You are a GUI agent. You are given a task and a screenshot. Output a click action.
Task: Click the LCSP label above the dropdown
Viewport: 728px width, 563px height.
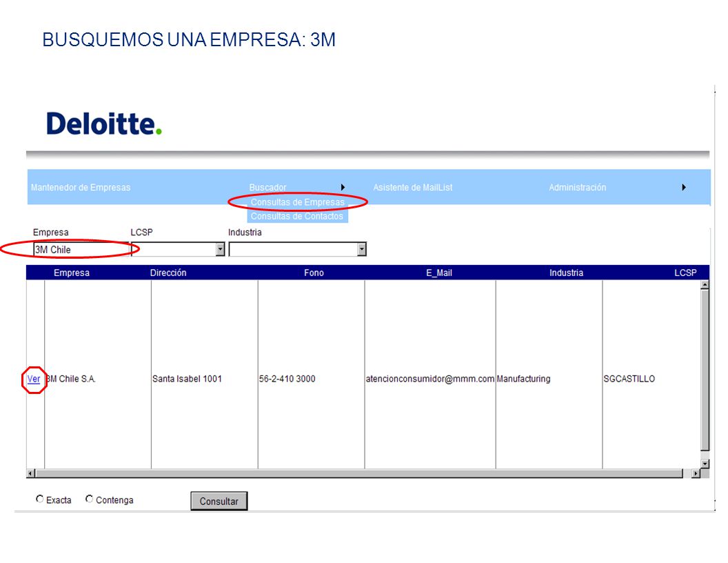coord(141,233)
